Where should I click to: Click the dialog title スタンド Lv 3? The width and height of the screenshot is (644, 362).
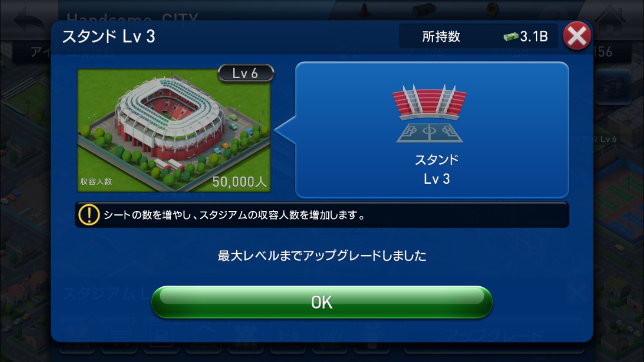click(109, 37)
